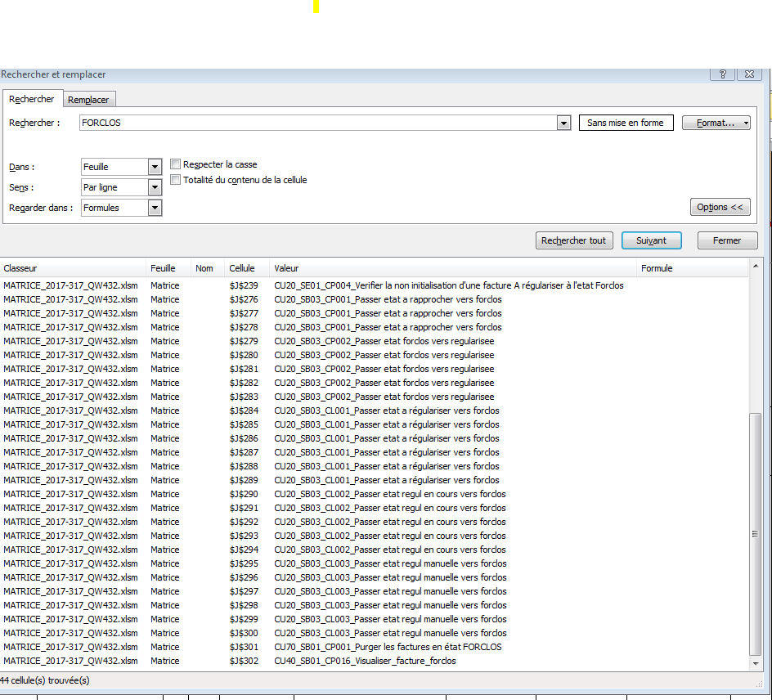Select result row for cell $J$291
Image resolution: width=772 pixels, height=700 pixels.
pyautogui.click(x=375, y=508)
